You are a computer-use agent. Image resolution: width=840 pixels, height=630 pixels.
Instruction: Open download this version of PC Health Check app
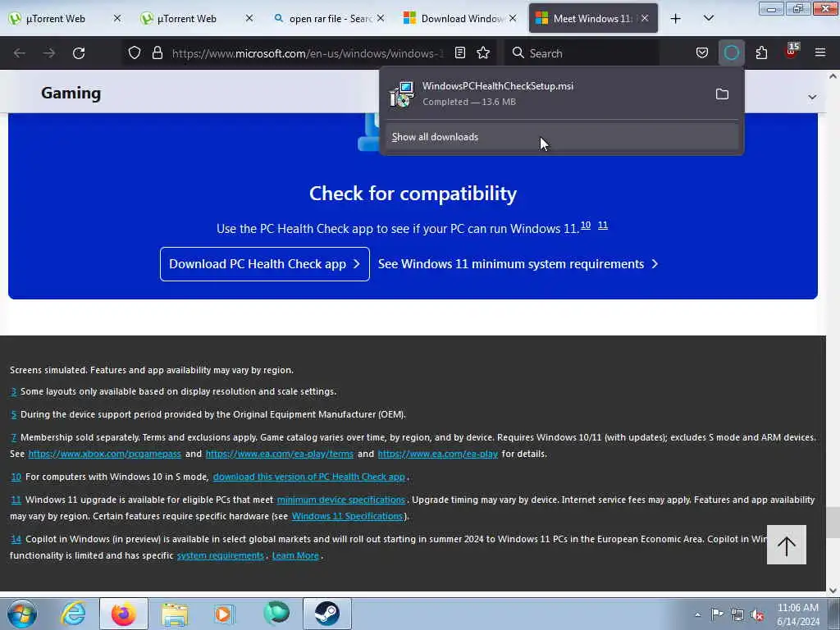(308, 477)
